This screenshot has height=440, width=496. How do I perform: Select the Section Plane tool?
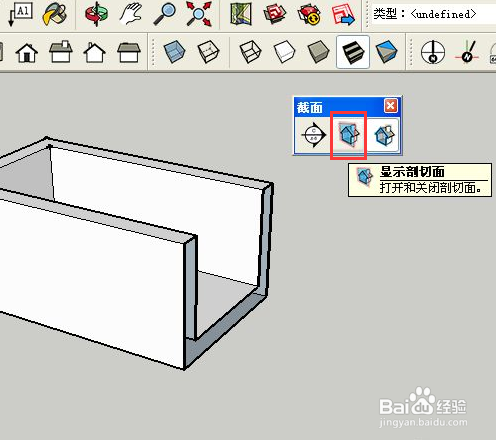(313, 135)
